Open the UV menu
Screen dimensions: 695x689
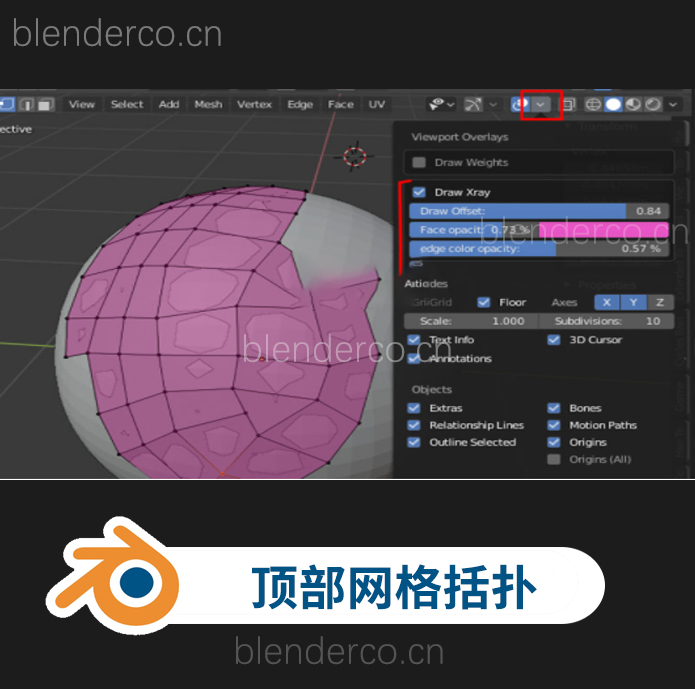point(376,105)
